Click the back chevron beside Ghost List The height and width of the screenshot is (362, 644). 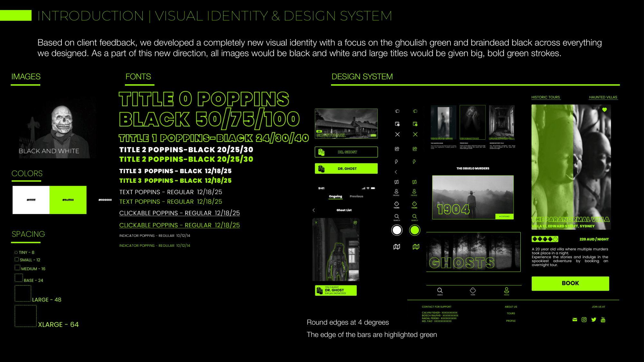click(x=314, y=210)
